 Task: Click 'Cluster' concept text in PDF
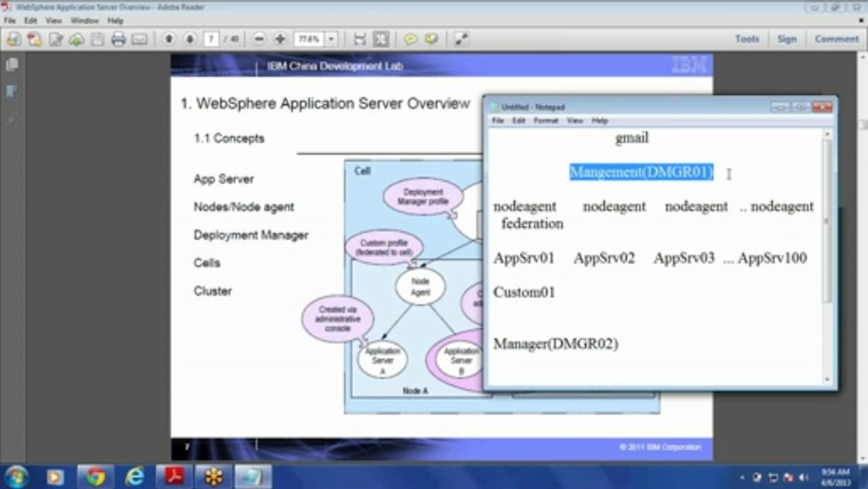(212, 291)
